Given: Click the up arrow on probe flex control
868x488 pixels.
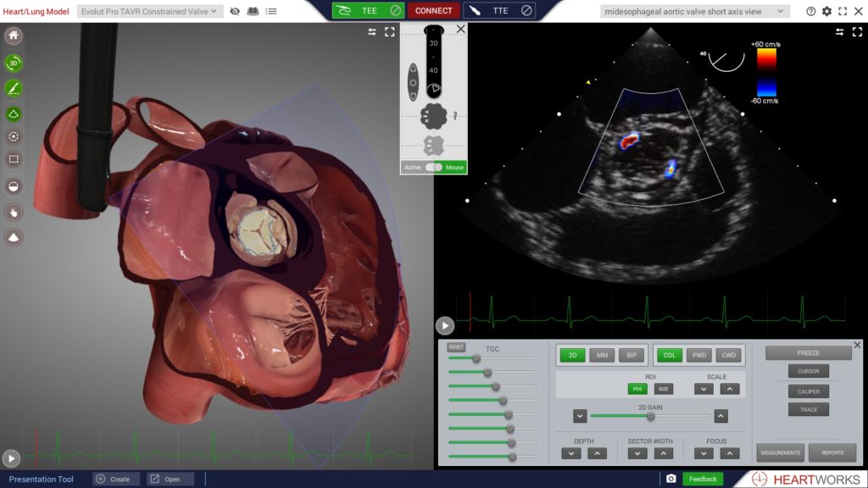Looking at the screenshot, I should click(x=413, y=69).
